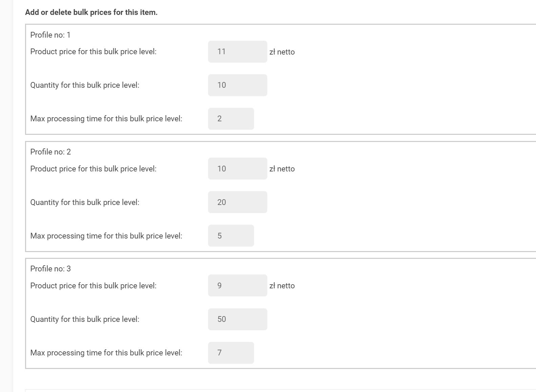Click Profile 2 product price field
Image resolution: width=536 pixels, height=392 pixels.
pyautogui.click(x=237, y=168)
